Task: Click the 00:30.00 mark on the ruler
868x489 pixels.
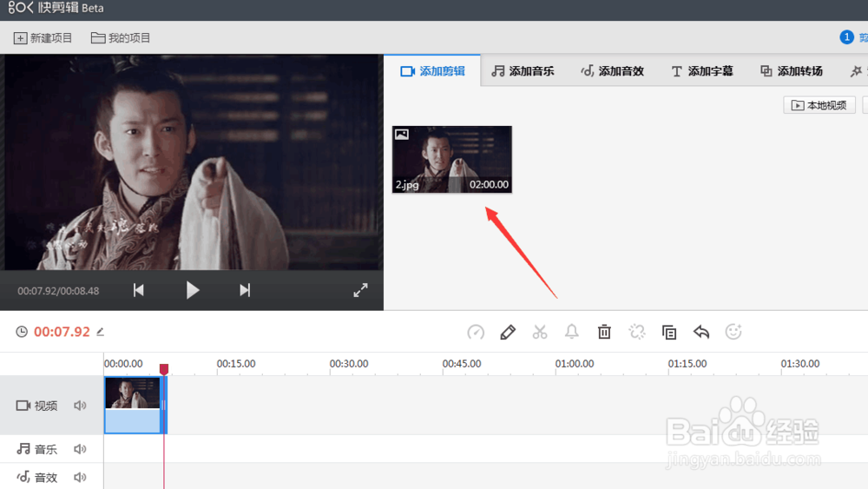Action: (349, 364)
